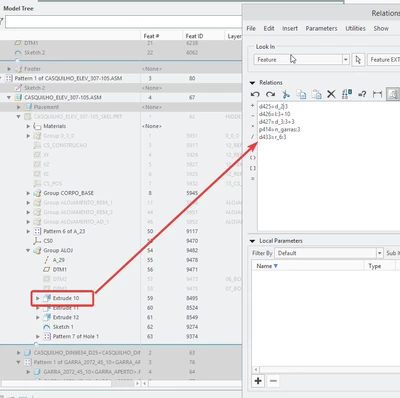This screenshot has width=400, height=398.
Task: Insert minus operator into relations
Action: [x=253, y=116]
